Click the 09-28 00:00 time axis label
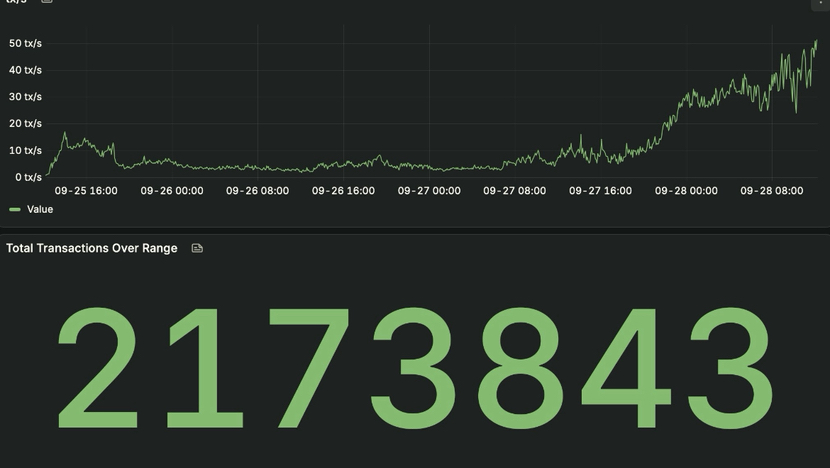Image resolution: width=830 pixels, height=468 pixels. 686,191
